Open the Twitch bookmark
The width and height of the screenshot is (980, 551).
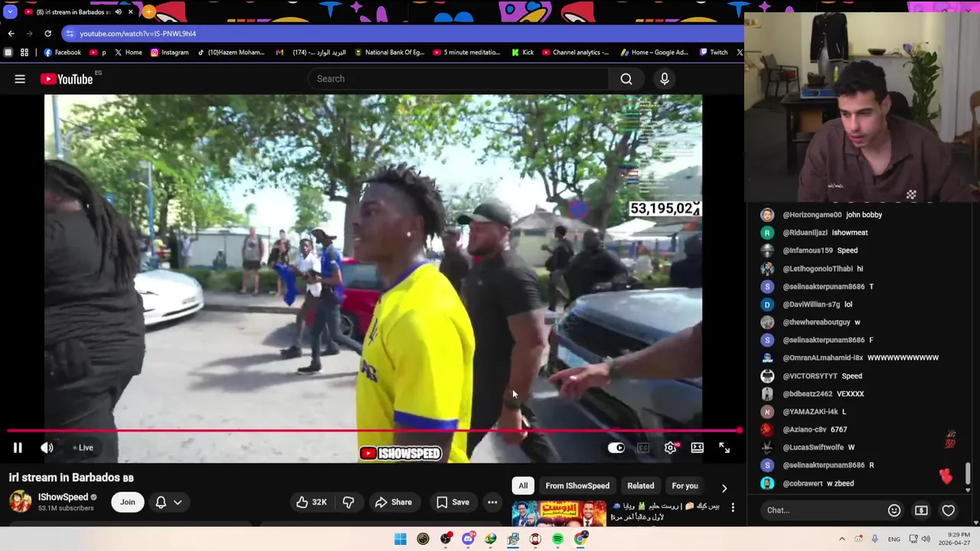tap(714, 53)
